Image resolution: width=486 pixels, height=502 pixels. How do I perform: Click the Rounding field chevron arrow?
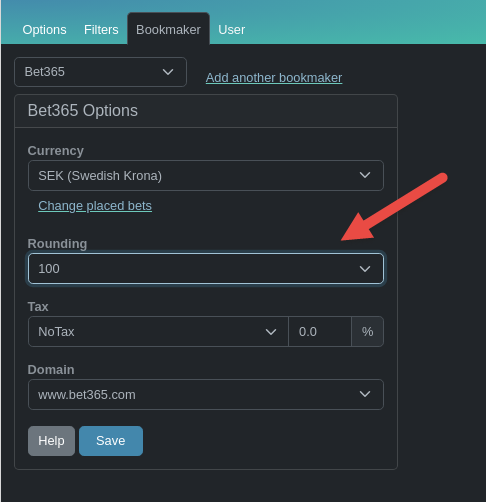pyautogui.click(x=365, y=269)
